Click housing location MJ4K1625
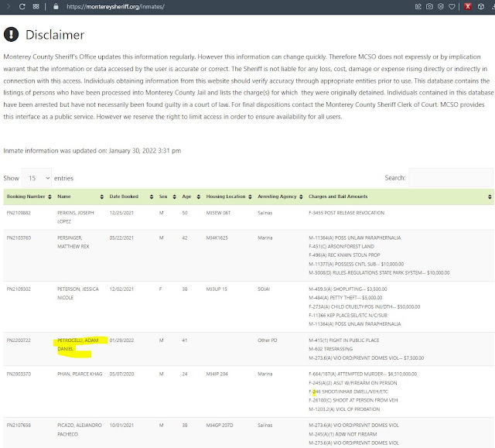Viewport: 495px width, 448px height. coord(217,238)
